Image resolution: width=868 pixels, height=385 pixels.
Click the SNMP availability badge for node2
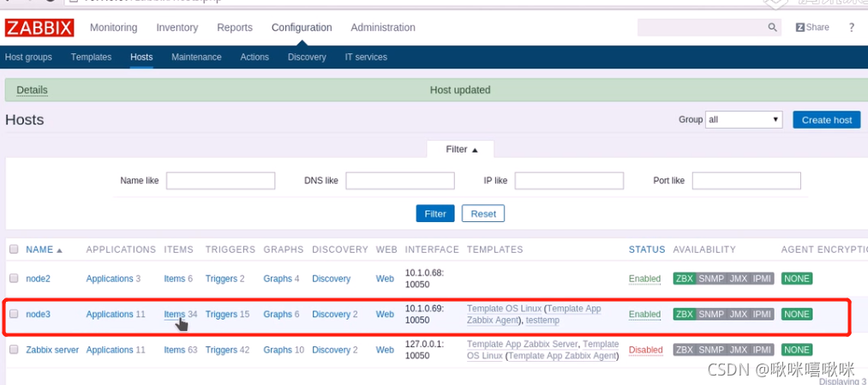(711, 279)
